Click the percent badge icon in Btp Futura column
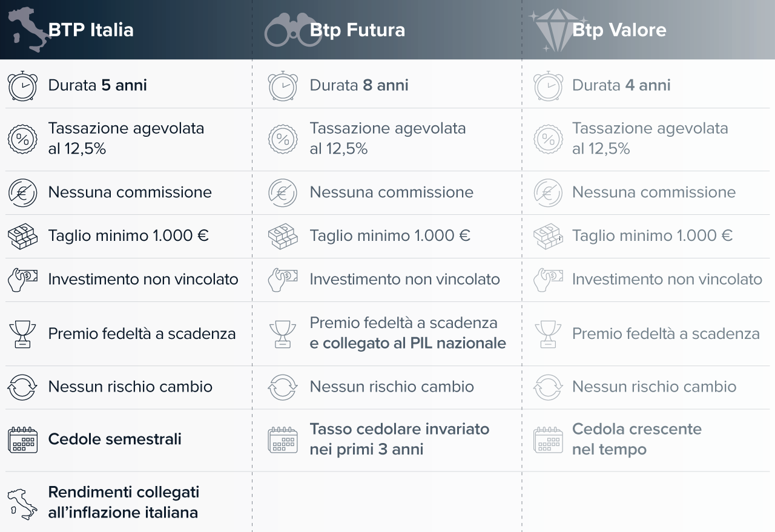775x532 pixels. point(283,139)
